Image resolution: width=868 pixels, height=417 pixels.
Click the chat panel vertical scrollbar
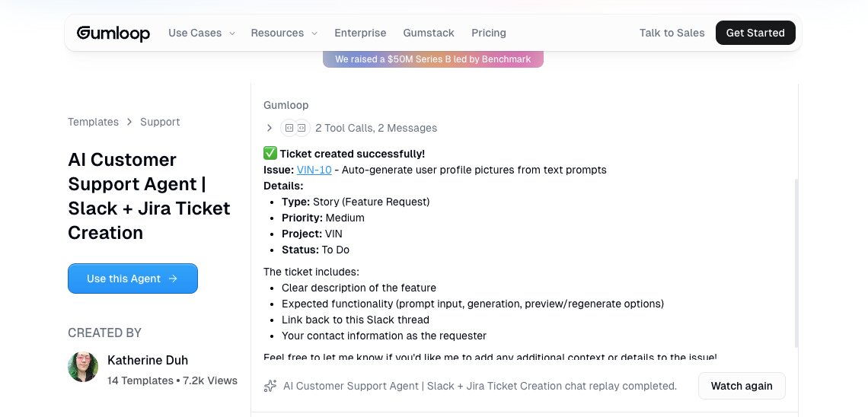(796, 263)
